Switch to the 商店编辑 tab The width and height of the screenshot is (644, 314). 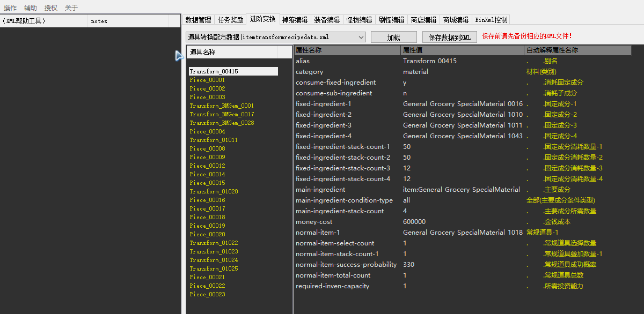point(423,20)
